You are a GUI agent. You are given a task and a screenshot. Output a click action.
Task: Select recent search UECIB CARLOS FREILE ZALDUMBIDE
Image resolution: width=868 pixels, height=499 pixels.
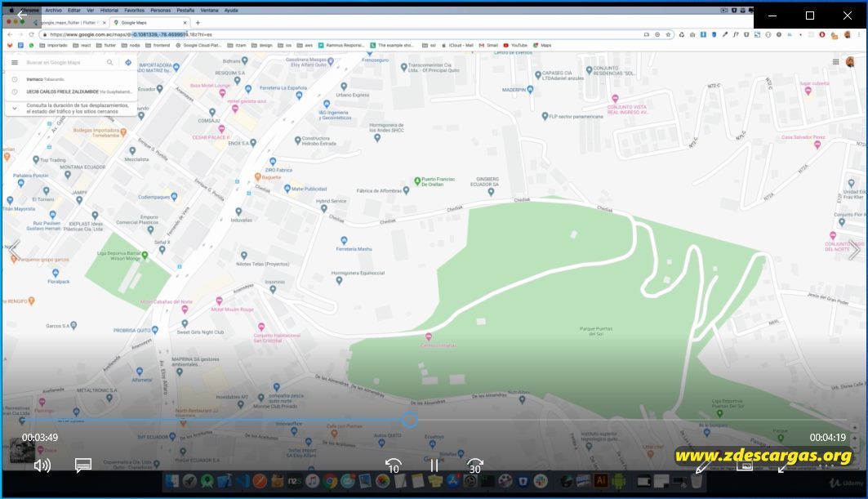tap(71, 91)
